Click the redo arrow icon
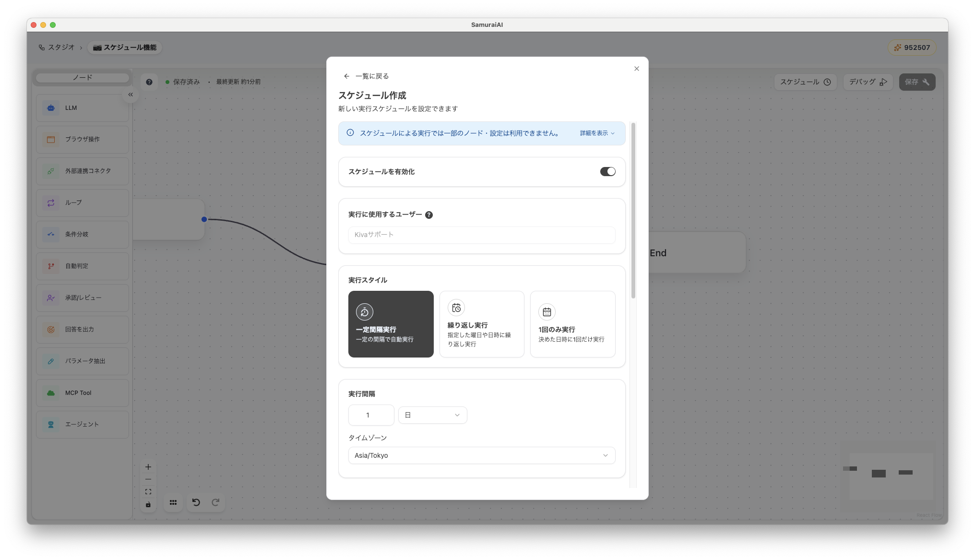This screenshot has height=560, width=975. [x=215, y=502]
